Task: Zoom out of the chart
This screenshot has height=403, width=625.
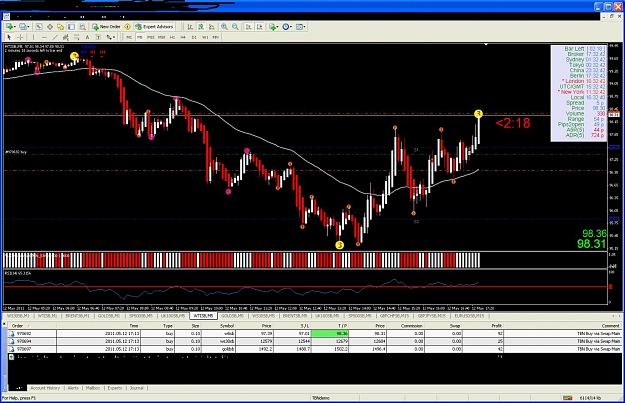Action: [x=235, y=27]
